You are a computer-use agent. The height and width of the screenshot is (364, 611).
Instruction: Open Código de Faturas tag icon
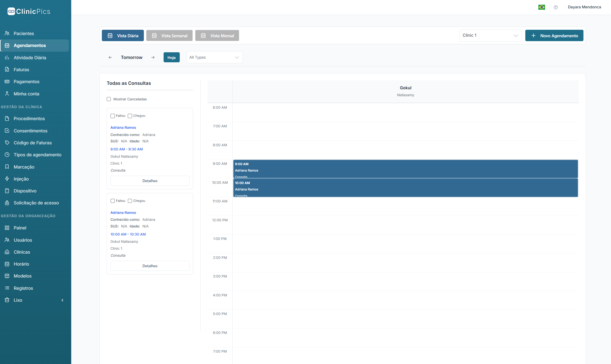pyautogui.click(x=7, y=143)
